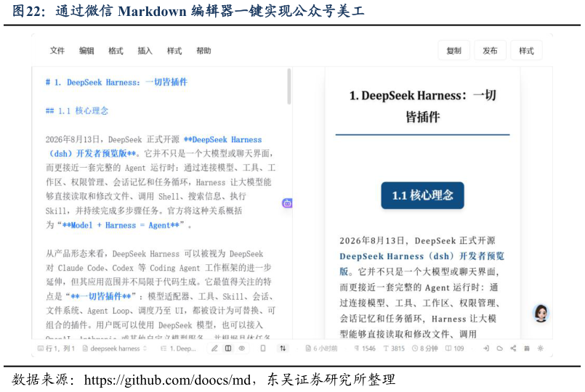Viewport: 585px width, 392px height.
Task: Click the 3815 character count
Action: coord(394,348)
